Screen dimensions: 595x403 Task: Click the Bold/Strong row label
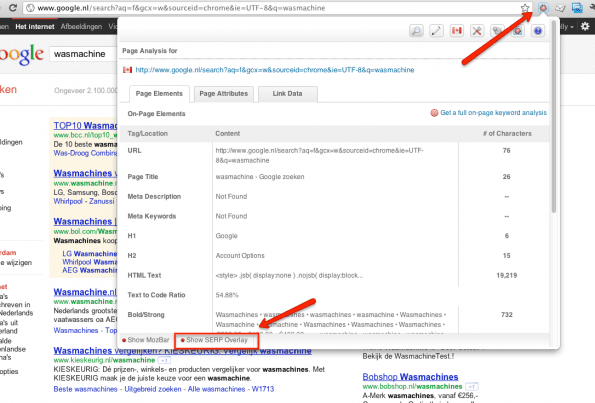tap(146, 315)
